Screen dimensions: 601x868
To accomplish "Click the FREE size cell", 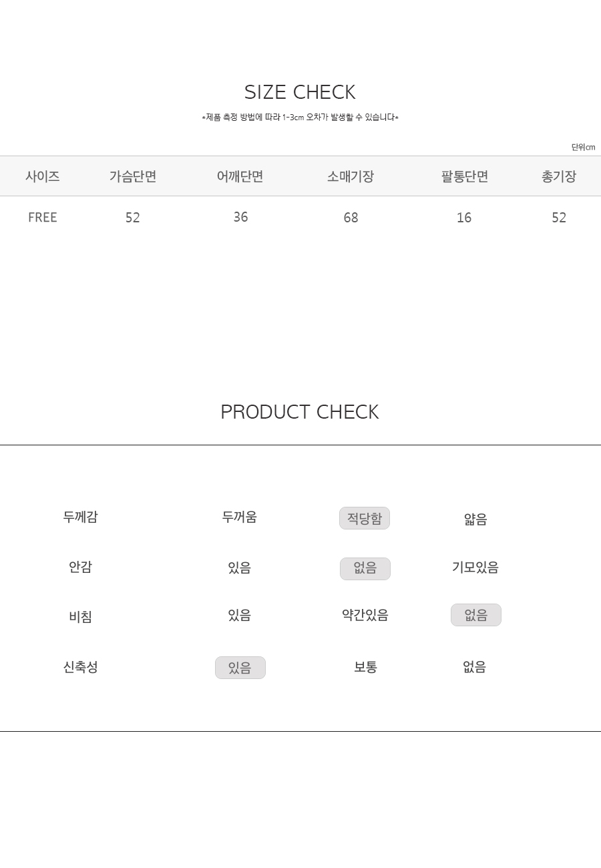I will click(43, 218).
